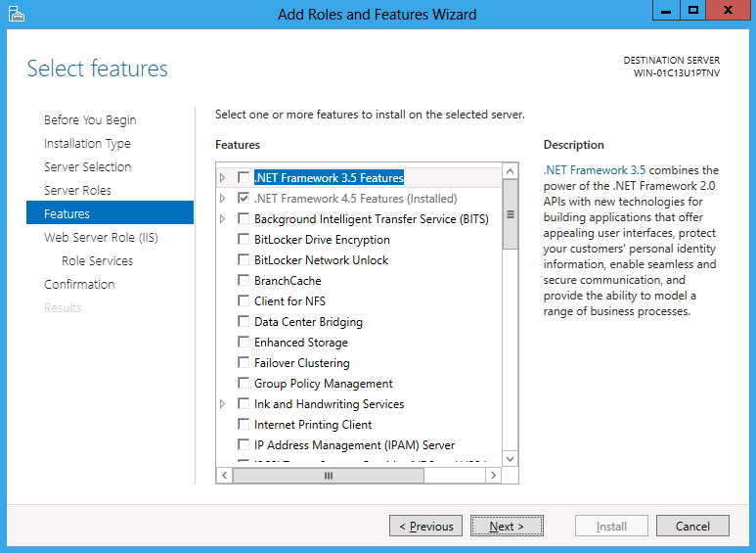The image size is (756, 553).
Task: Click the horizontal scroll right arrow
Action: click(493, 476)
